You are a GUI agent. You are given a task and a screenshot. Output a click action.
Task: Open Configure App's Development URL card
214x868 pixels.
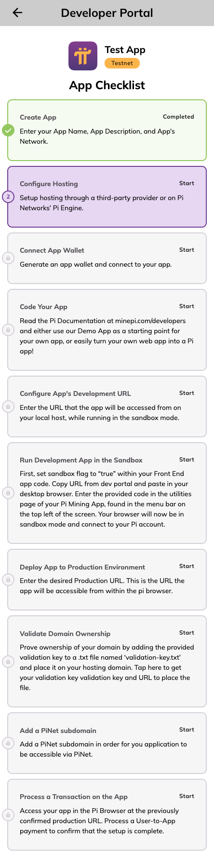[x=107, y=407]
